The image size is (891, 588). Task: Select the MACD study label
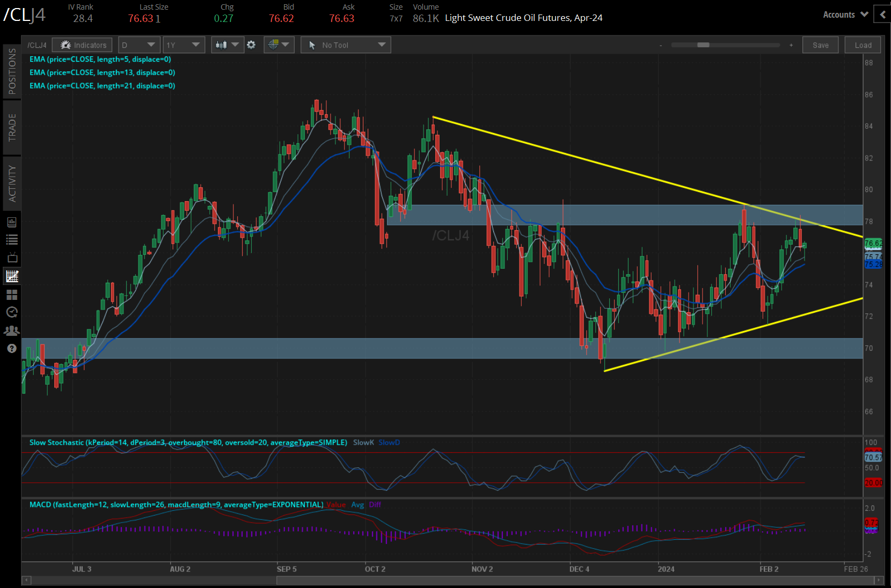[x=177, y=505]
